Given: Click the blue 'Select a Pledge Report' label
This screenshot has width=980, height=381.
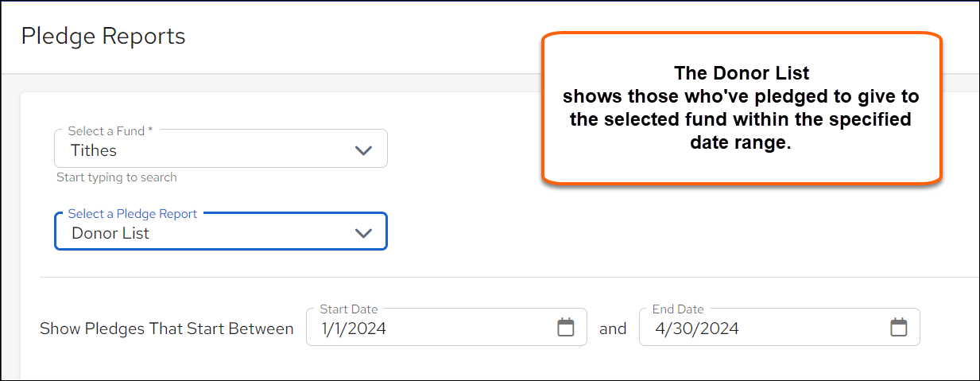Looking at the screenshot, I should pyautogui.click(x=133, y=213).
